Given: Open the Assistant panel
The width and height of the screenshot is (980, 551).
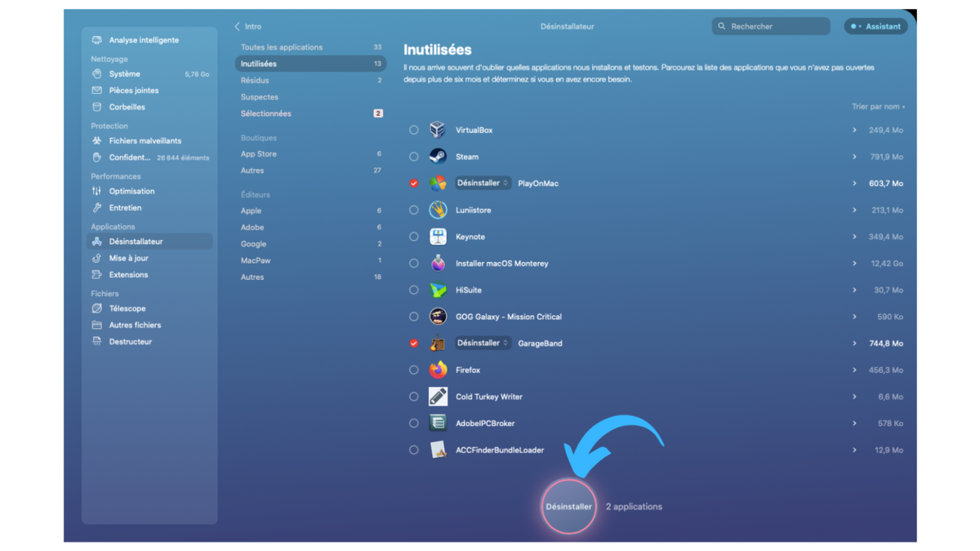Looking at the screenshot, I should coord(875,26).
